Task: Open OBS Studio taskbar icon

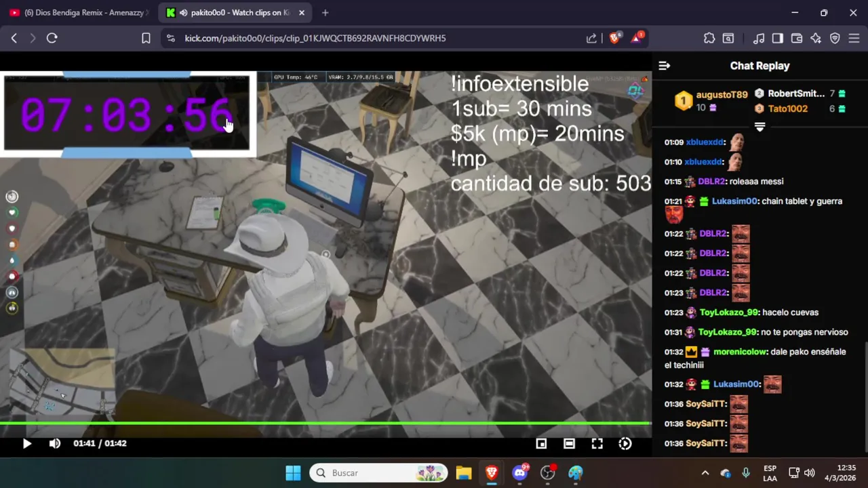Action: click(548, 472)
